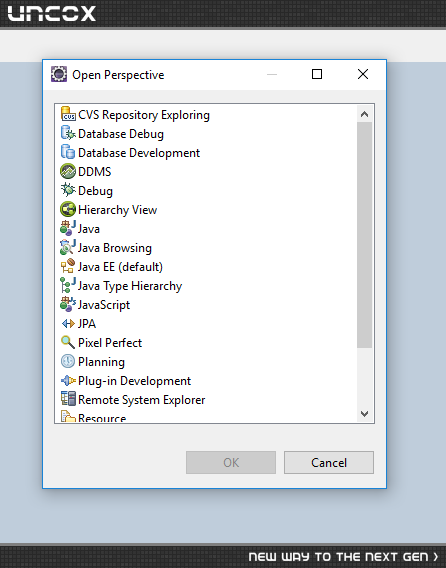The width and height of the screenshot is (446, 568).
Task: Select the Java Browsing label
Action: [114, 248]
